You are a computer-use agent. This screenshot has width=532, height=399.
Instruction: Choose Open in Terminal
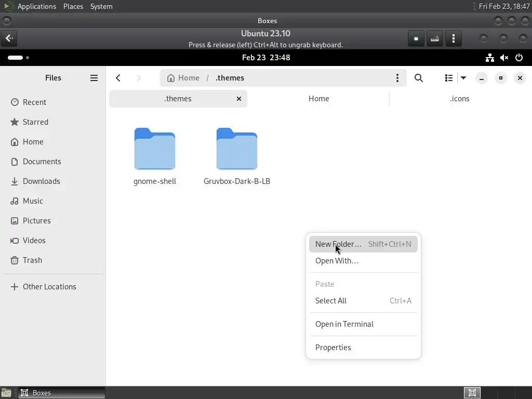363,324
